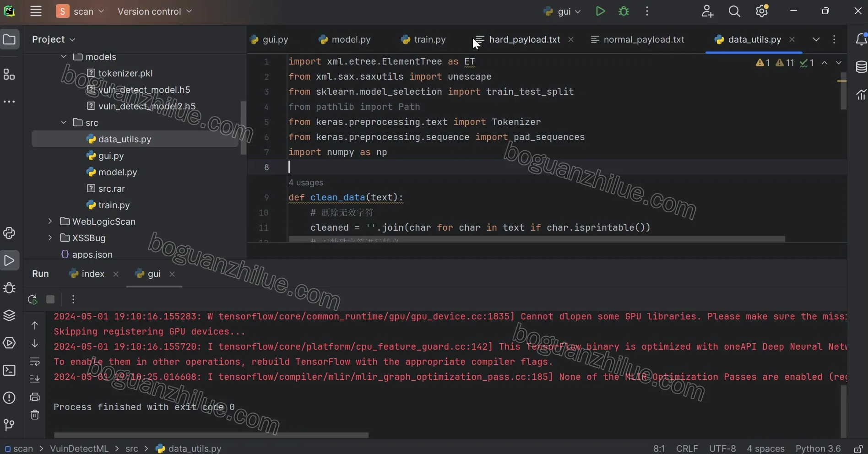
Task: Start debugging with the bug icon
Action: pos(624,11)
